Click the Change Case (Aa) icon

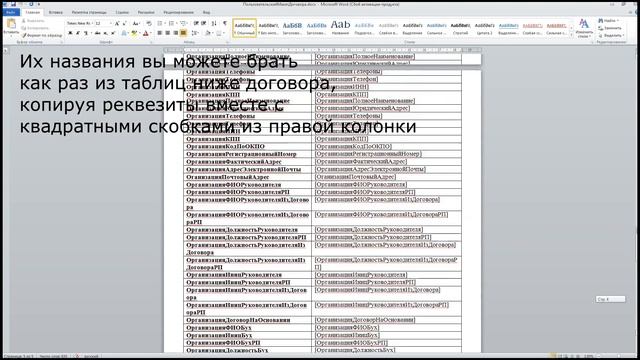136,24
